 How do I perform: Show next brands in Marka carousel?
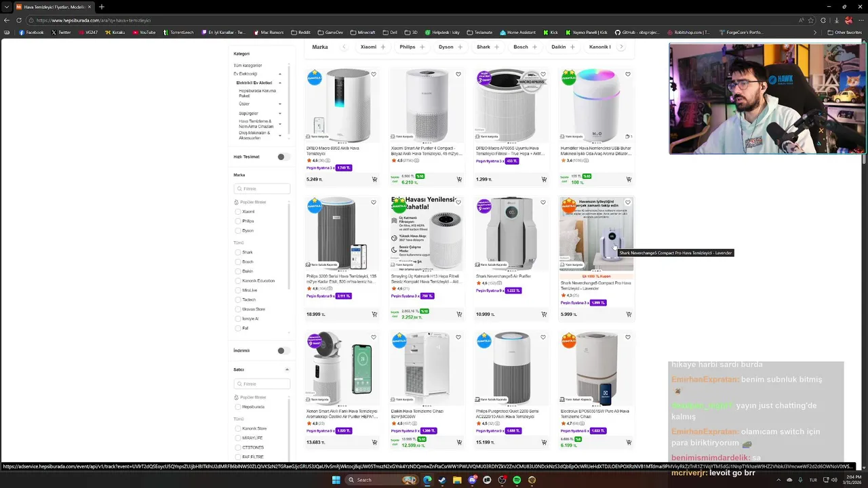621,47
